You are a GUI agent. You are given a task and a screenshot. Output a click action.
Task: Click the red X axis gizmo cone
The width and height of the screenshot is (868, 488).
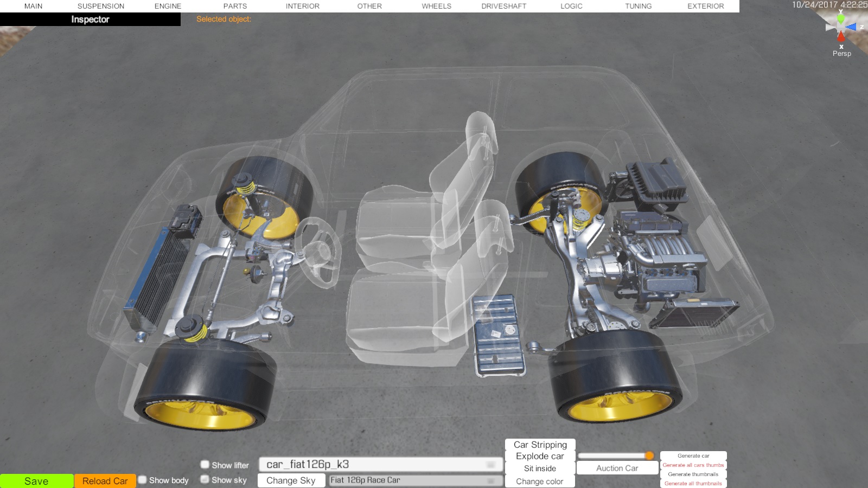click(x=841, y=37)
